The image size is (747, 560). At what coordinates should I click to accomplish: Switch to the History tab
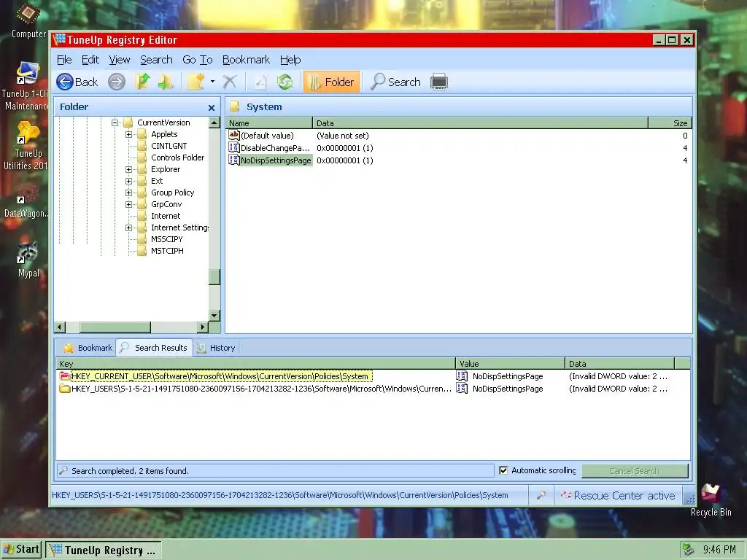pyautogui.click(x=216, y=348)
